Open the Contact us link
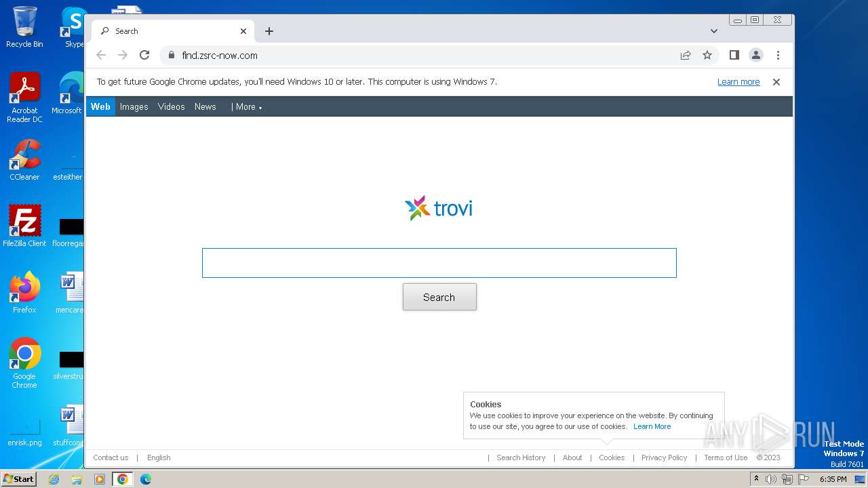Screen dimensions: 868x488 tap(111, 457)
